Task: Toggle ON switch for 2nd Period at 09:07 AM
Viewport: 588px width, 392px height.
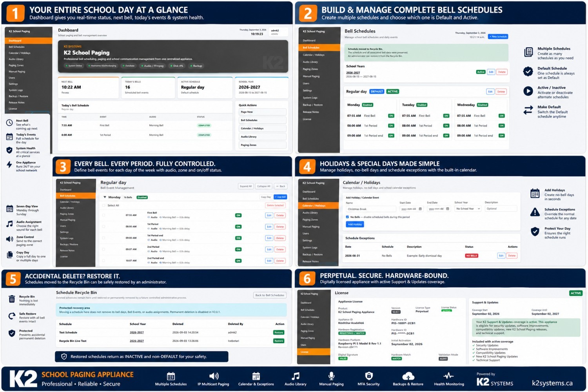Action: [238, 249]
